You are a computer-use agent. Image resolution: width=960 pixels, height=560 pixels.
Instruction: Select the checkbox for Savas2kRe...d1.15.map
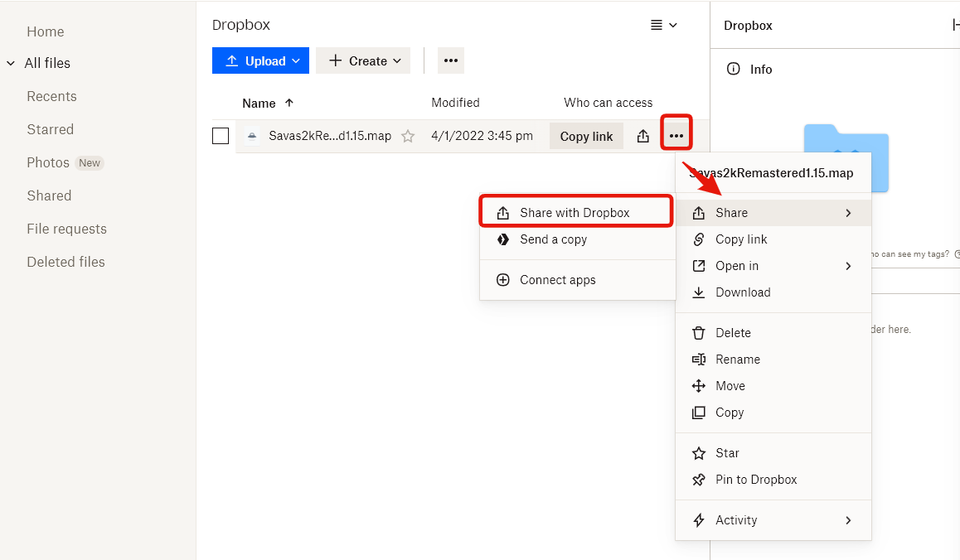click(221, 136)
